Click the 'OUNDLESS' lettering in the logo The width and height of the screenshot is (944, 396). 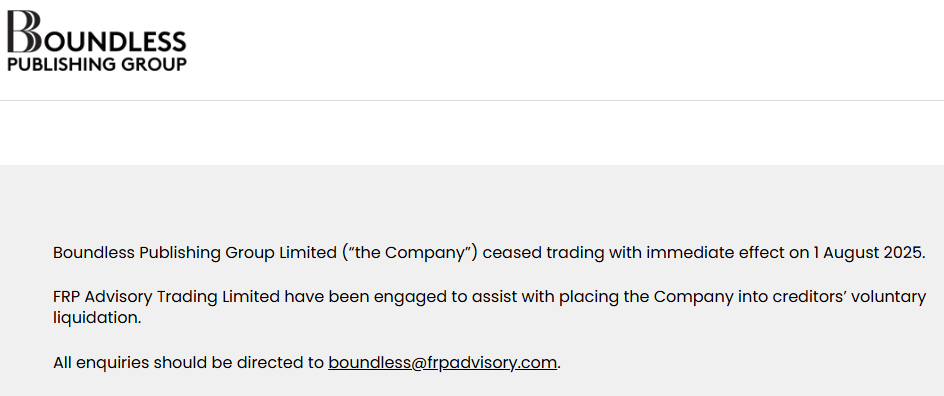tap(114, 41)
